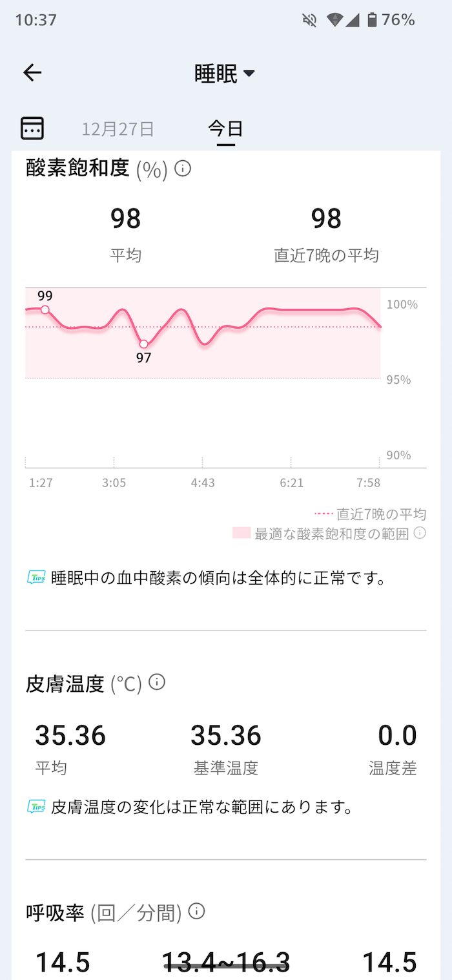452x980 pixels.
Task: Tap info icon beside 最適な酸素飽和度の範囲
Action: tap(420, 533)
